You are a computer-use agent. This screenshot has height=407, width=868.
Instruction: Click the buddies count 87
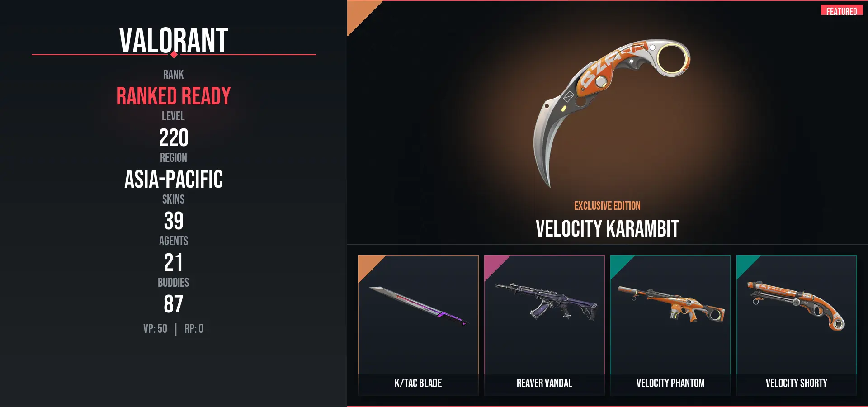pos(174,304)
